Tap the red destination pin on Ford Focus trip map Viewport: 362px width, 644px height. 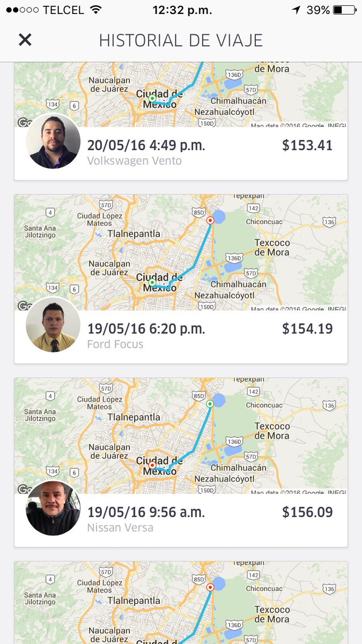point(210,220)
